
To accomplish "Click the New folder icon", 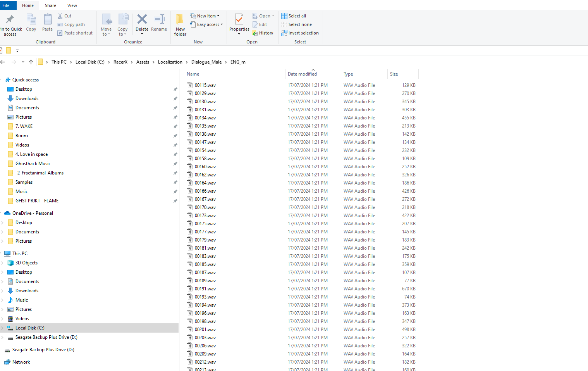I will click(180, 19).
